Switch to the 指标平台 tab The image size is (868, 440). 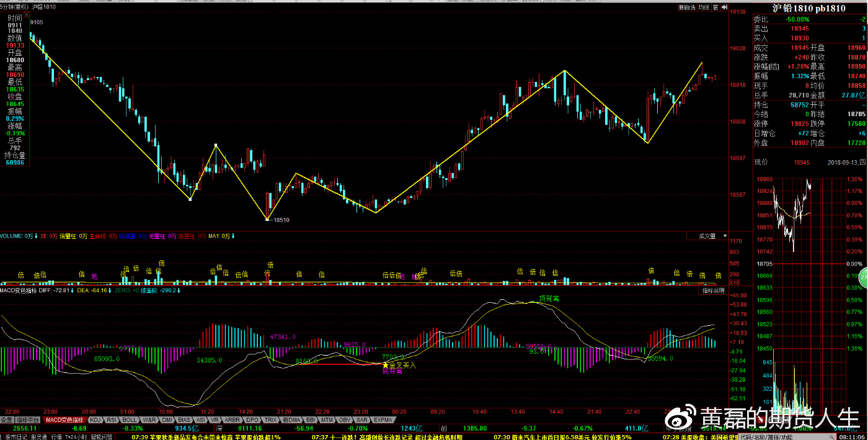[29, 420]
